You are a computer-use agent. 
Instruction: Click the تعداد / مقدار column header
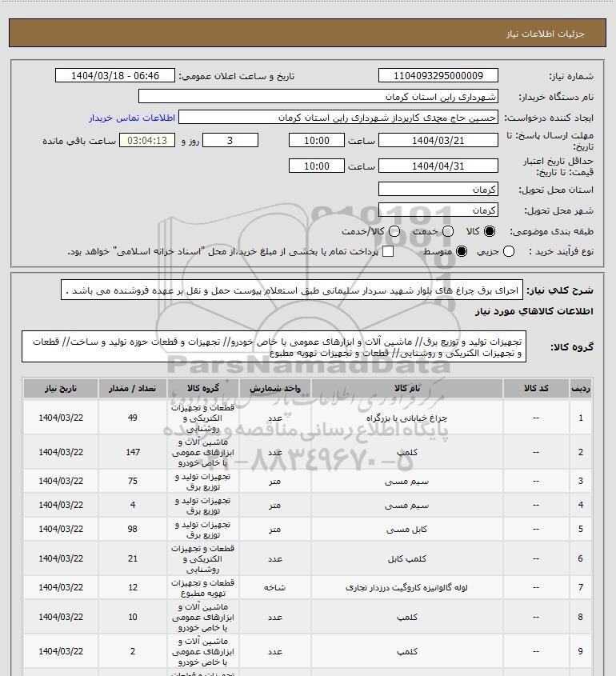132,389
